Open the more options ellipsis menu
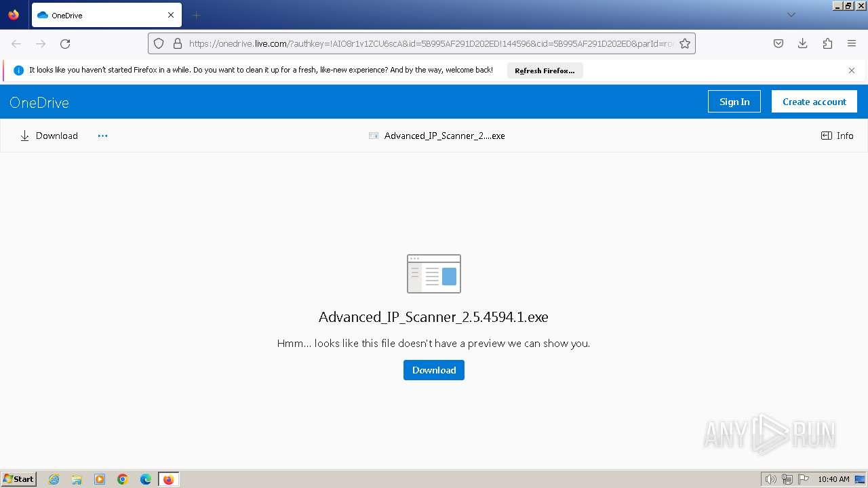This screenshot has width=868, height=488. pos(102,136)
